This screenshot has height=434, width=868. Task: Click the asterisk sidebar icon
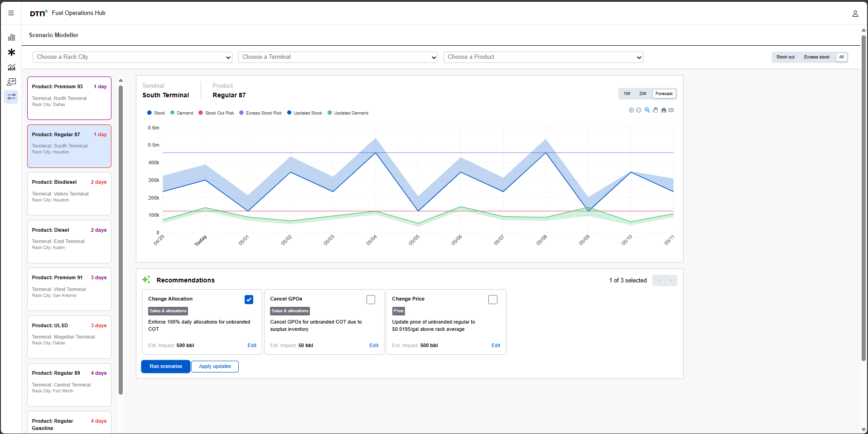pos(11,52)
